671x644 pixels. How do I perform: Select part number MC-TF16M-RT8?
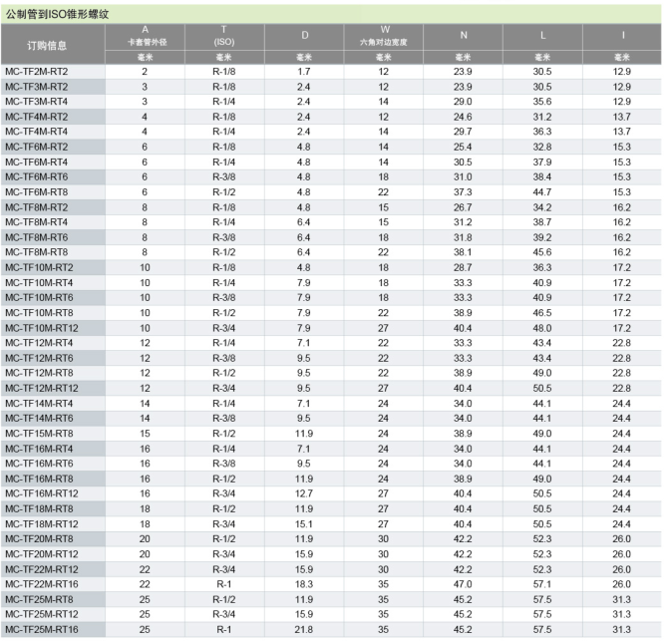[39, 479]
